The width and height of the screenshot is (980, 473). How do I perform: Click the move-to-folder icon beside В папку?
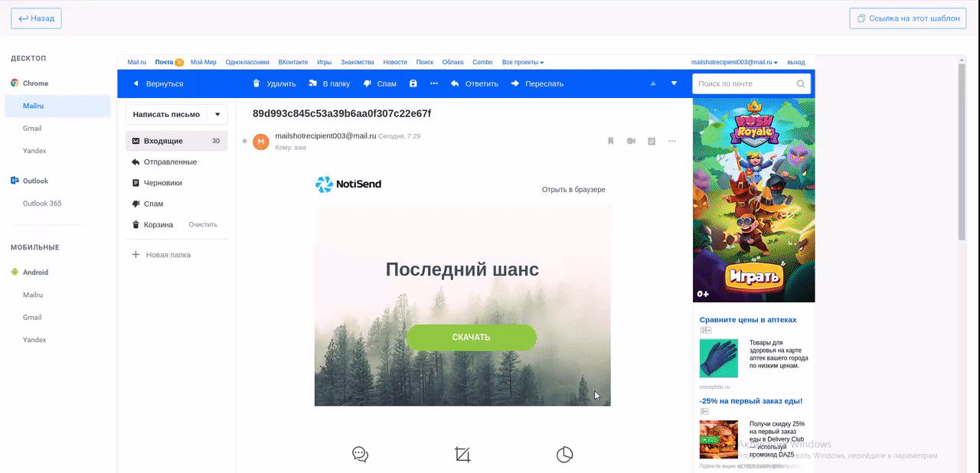312,83
